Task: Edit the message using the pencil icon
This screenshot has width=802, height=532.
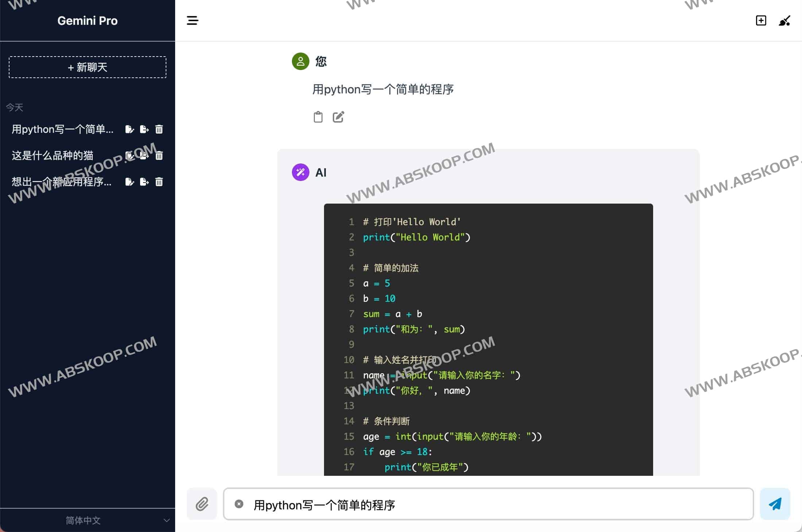Action: click(338, 117)
